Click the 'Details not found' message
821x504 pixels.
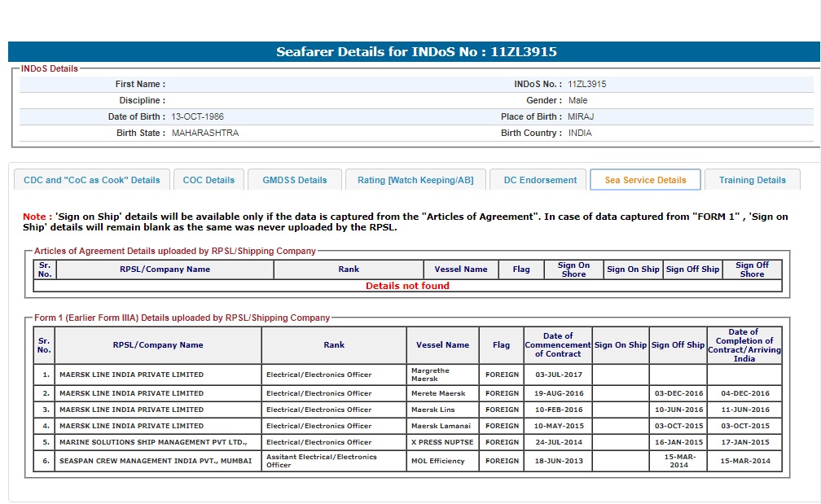[407, 286]
